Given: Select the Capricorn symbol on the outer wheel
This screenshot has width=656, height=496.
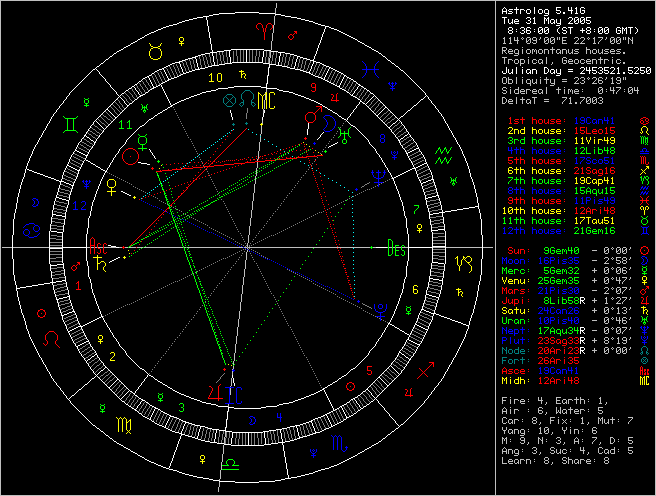Looking at the screenshot, I should pos(465,263).
